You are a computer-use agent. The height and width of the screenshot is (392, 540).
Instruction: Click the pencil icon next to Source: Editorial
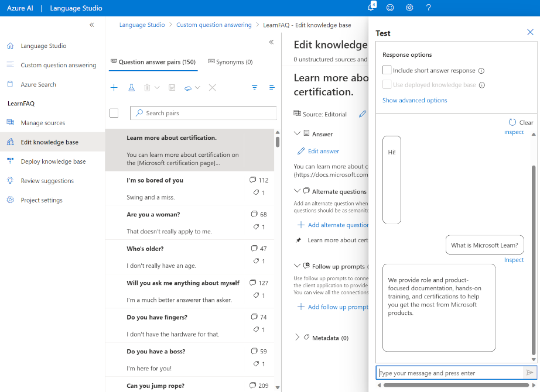(363, 114)
